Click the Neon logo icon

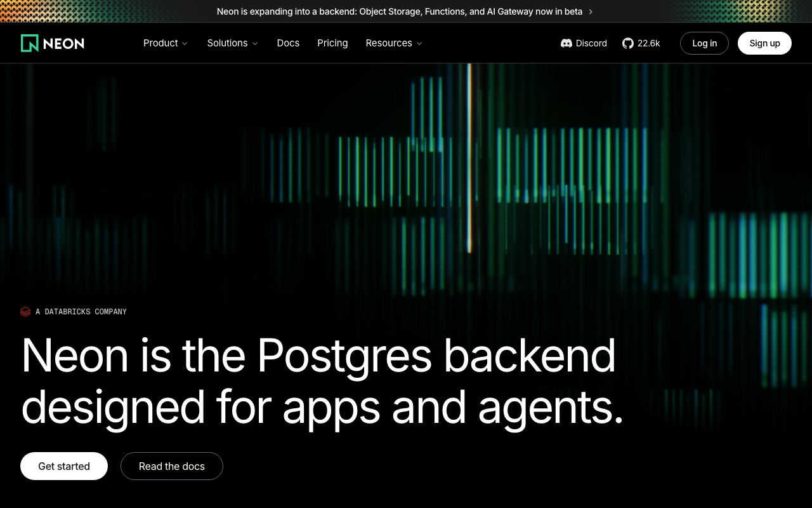pos(30,43)
